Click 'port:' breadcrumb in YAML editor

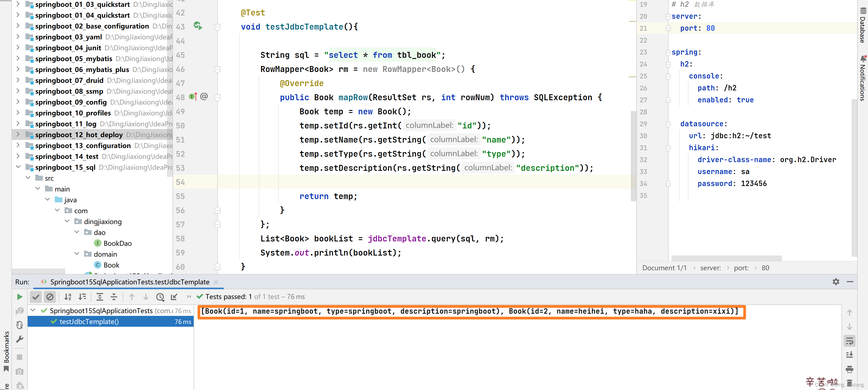tap(741, 268)
